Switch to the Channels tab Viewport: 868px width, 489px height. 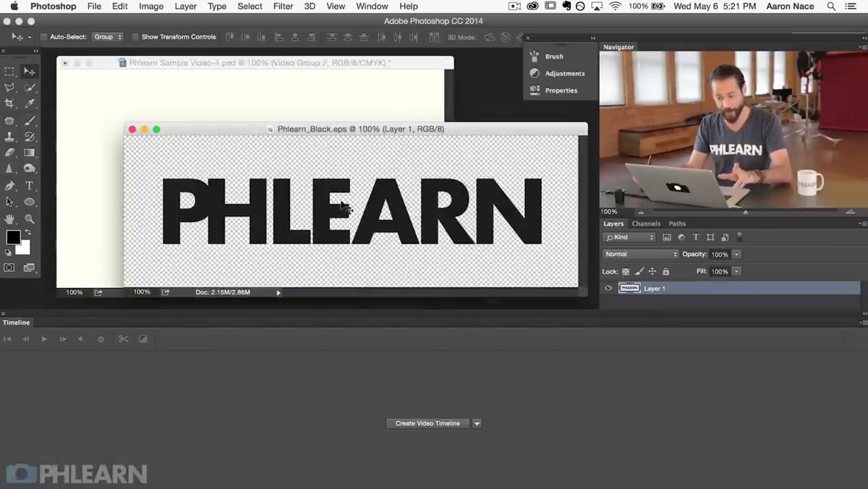[646, 224]
